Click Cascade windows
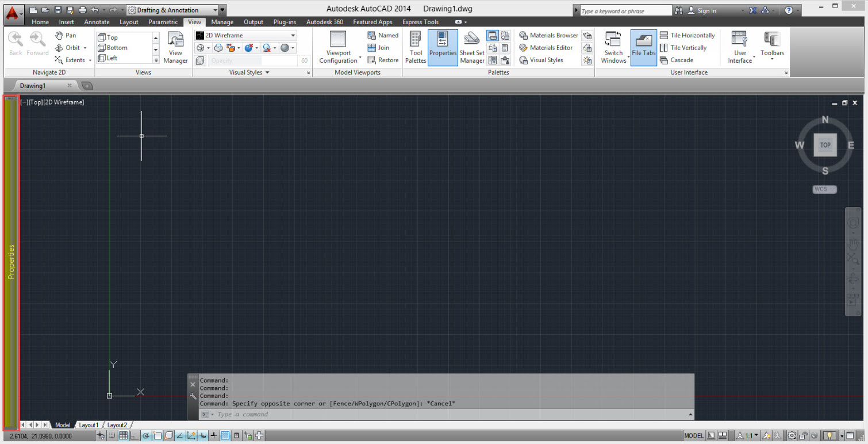Image resolution: width=868 pixels, height=444 pixels. click(676, 60)
